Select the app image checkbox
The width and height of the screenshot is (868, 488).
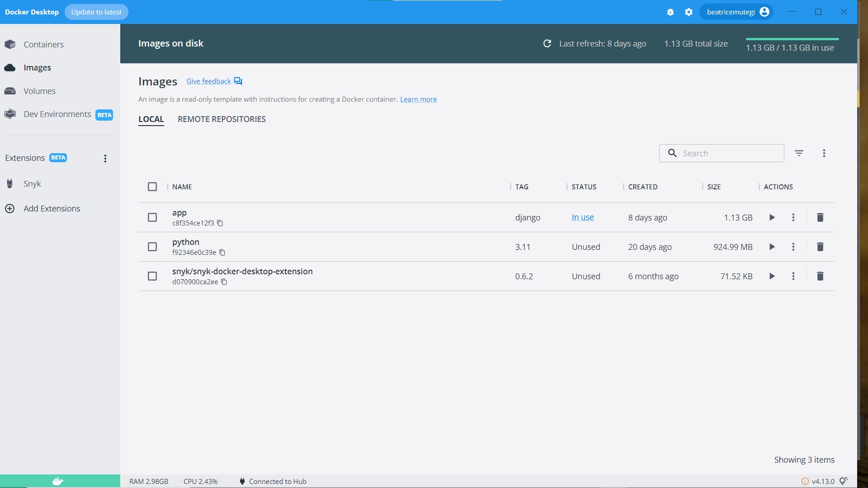point(152,217)
